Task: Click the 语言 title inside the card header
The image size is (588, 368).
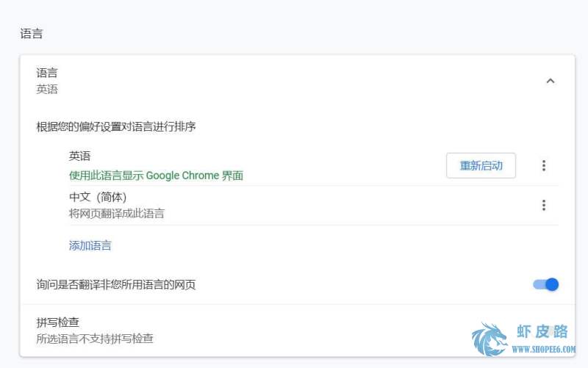Action: click(47, 73)
